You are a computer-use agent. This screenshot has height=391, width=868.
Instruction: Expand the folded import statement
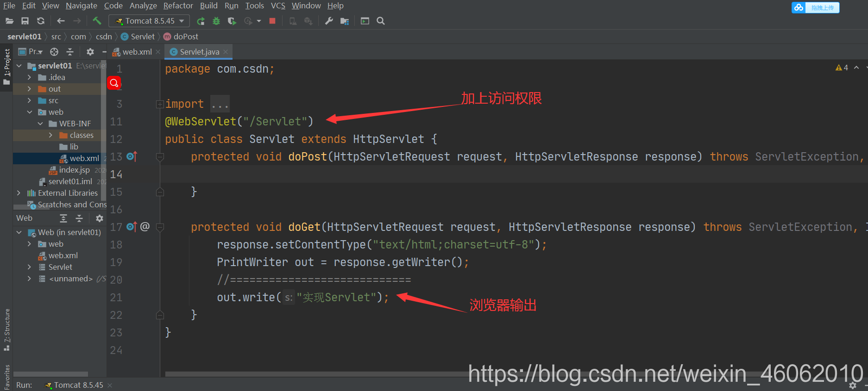pos(160,104)
